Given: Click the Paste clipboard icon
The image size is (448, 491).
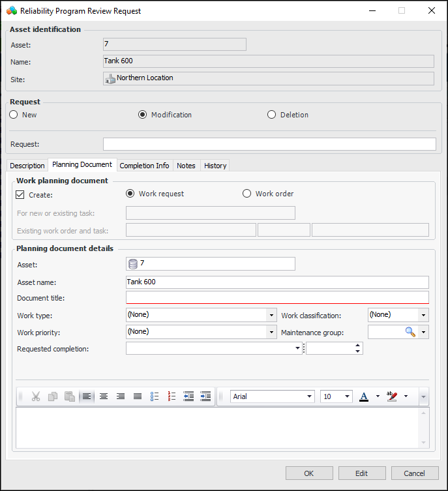Looking at the screenshot, I should [70, 396].
